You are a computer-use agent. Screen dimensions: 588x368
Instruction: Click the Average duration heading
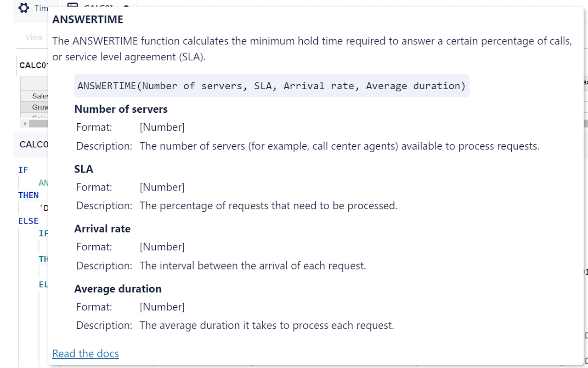tap(118, 288)
